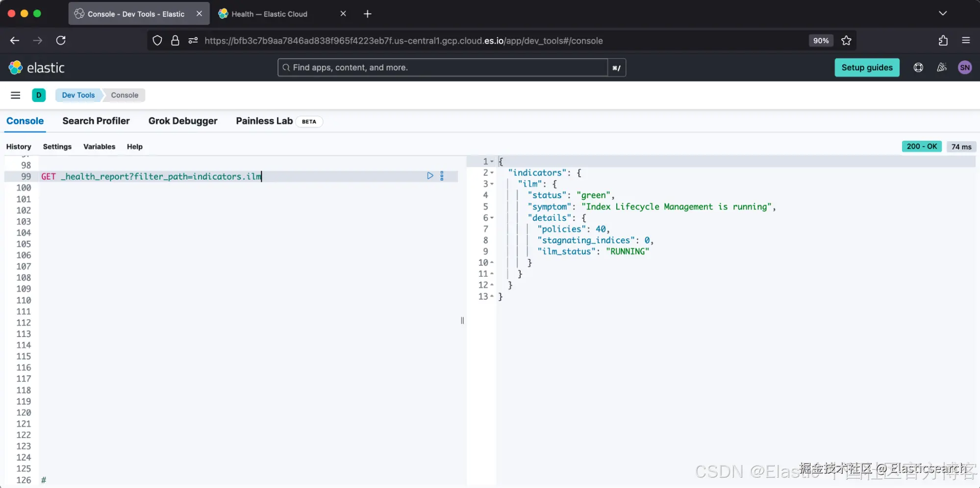Focus the Find apps search field
Viewport: 980px width, 488px height.
point(442,68)
